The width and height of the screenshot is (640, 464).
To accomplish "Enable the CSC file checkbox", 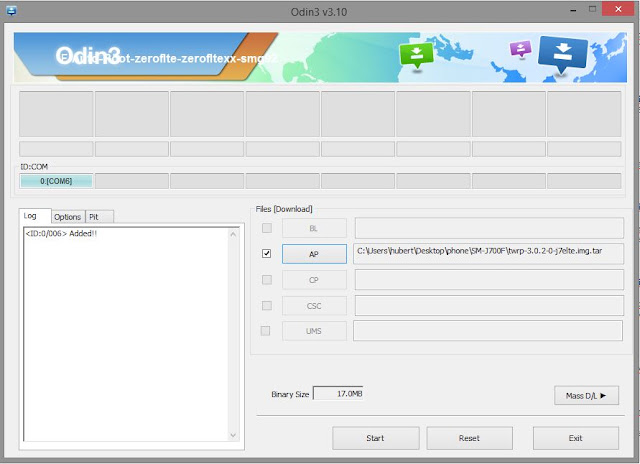I will 267,305.
